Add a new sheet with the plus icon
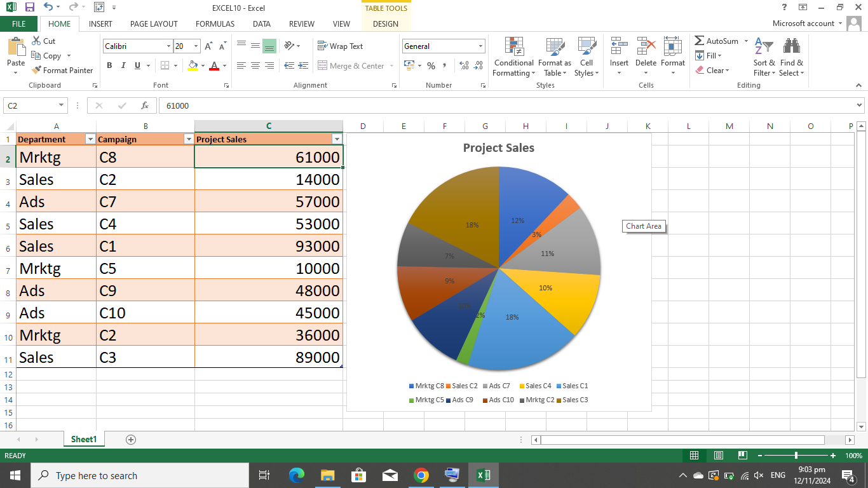This screenshot has width=868, height=488. (x=131, y=440)
